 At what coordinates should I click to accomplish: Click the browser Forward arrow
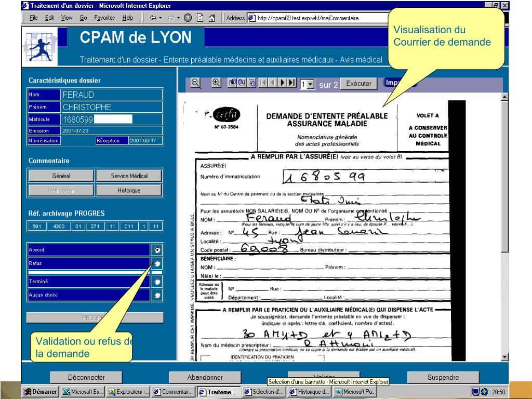coord(171,18)
